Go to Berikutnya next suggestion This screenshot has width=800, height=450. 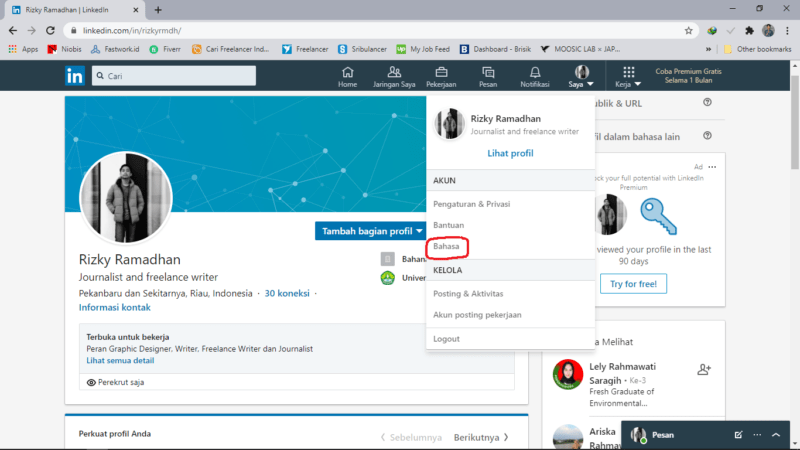pyautogui.click(x=481, y=437)
